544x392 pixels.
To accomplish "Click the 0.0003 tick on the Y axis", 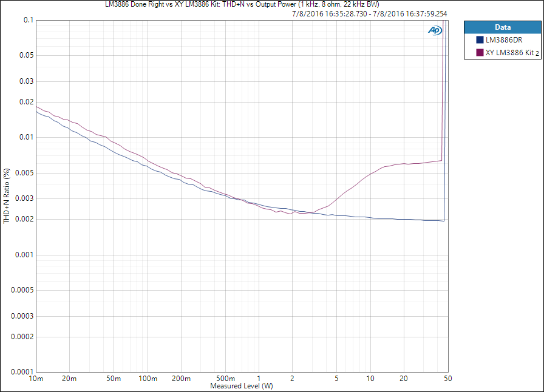I will (x=22, y=316).
